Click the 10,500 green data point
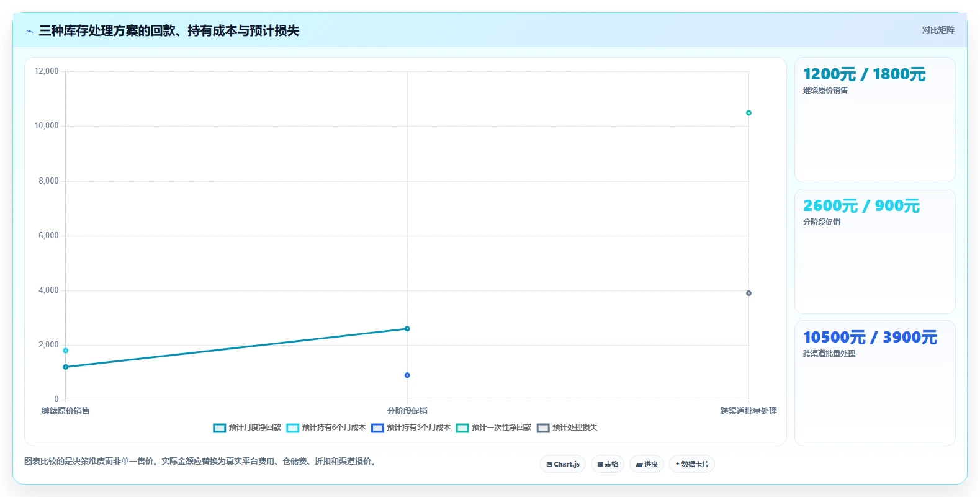980x497 pixels. (x=748, y=113)
